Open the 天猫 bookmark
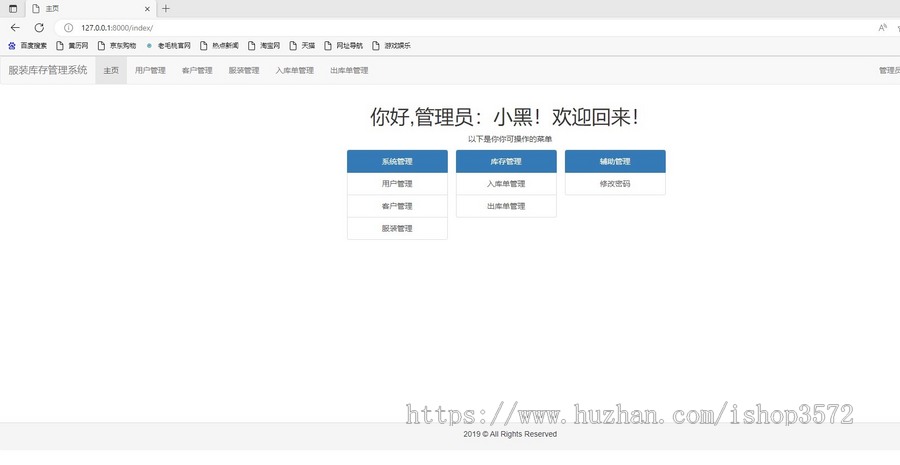The height and width of the screenshot is (465, 900). [x=302, y=45]
